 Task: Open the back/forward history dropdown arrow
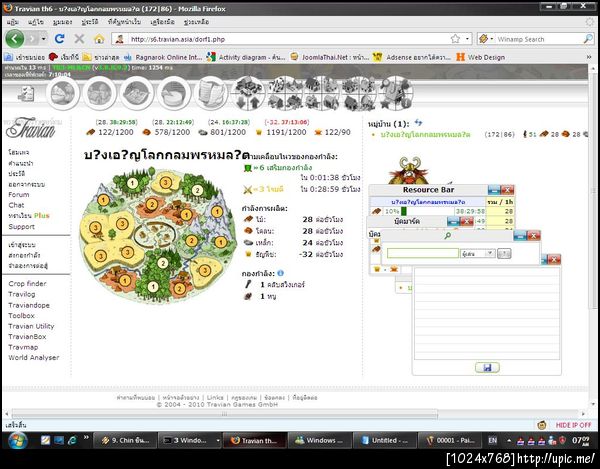pyautogui.click(x=44, y=39)
